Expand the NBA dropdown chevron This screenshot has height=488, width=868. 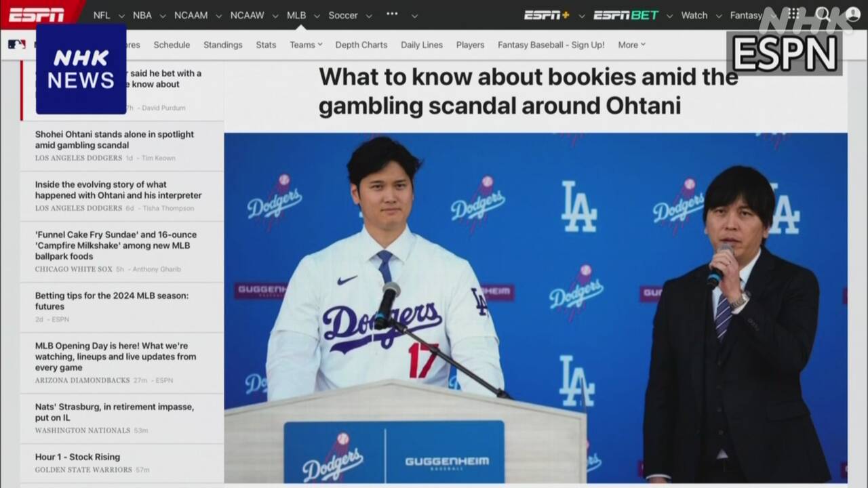[163, 16]
